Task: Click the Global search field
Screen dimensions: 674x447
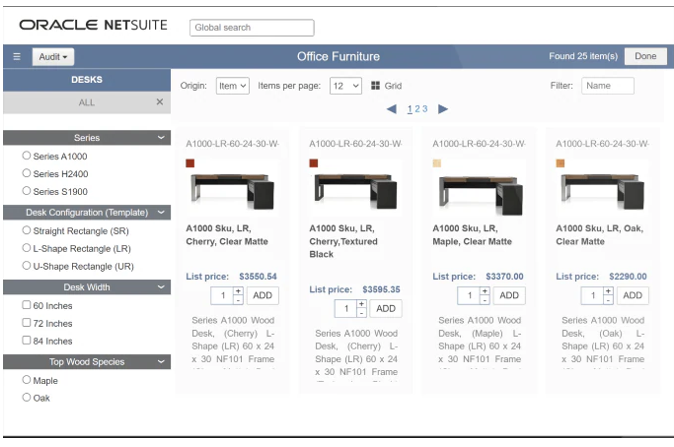Action: (x=251, y=27)
